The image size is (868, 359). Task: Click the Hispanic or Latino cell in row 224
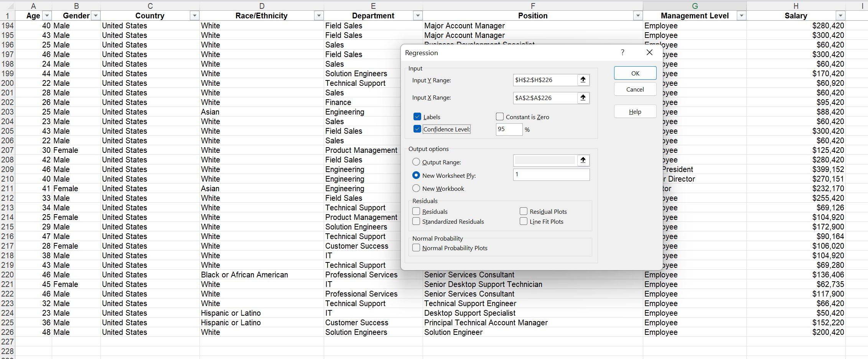[x=262, y=313]
